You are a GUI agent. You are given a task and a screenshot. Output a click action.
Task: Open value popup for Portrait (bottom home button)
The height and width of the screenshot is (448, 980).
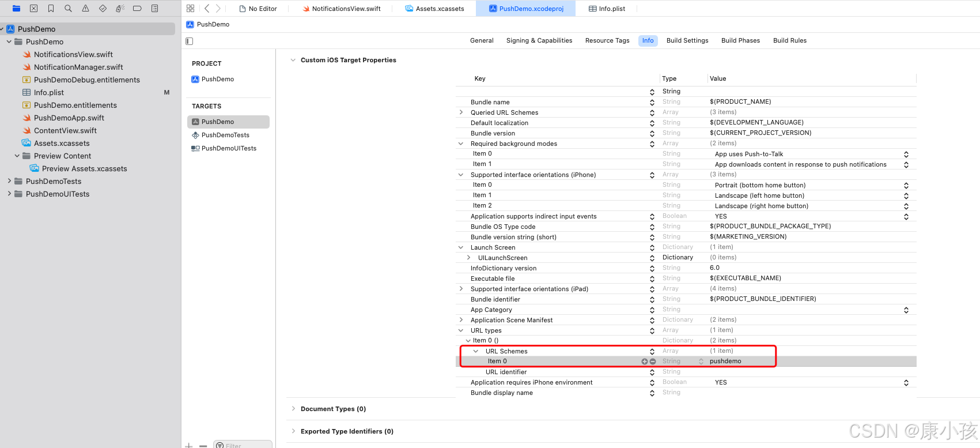click(906, 185)
